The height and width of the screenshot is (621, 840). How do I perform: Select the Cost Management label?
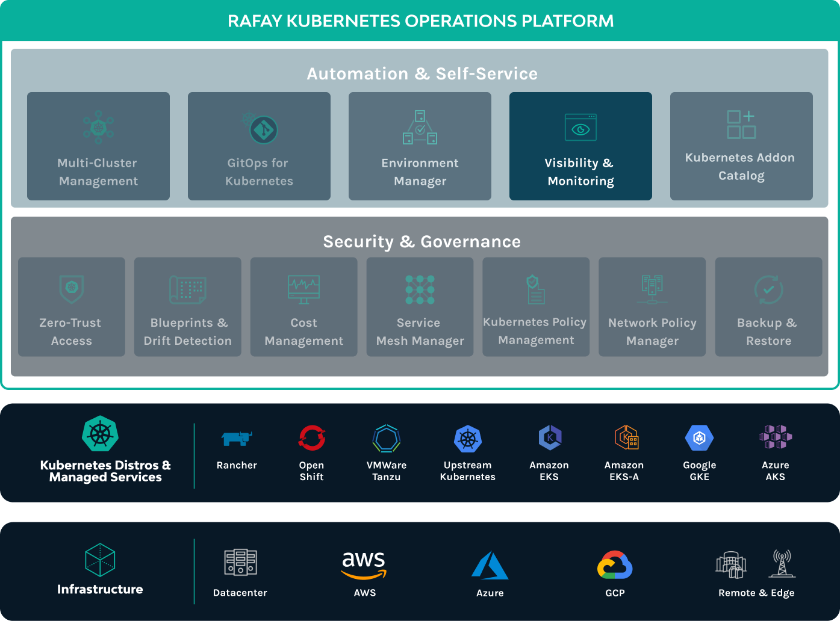click(303, 332)
